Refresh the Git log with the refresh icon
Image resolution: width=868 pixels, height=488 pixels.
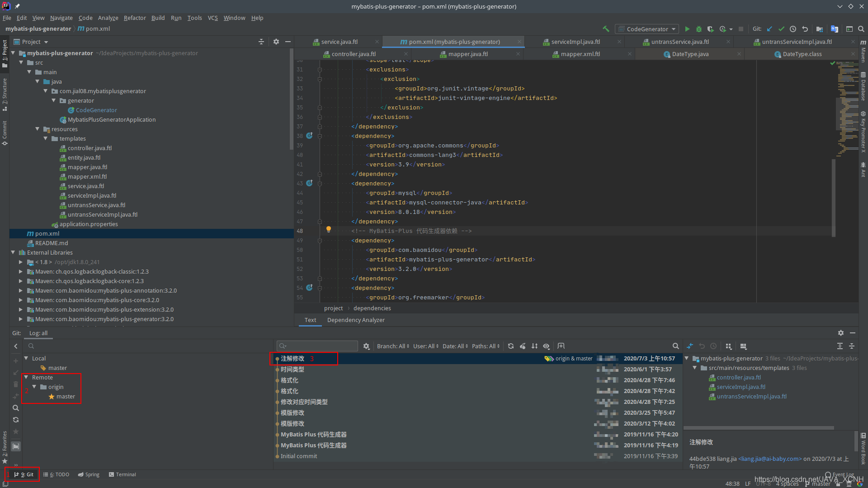pyautogui.click(x=511, y=346)
